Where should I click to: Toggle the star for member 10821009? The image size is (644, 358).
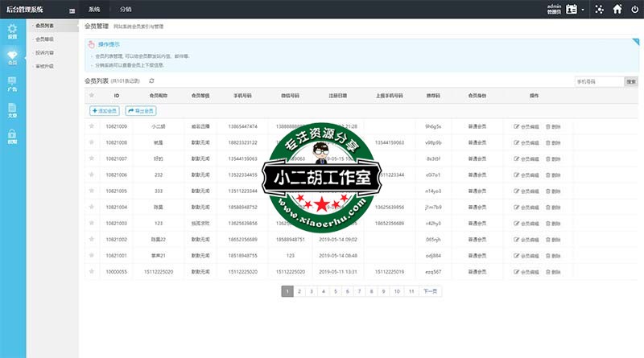point(91,126)
